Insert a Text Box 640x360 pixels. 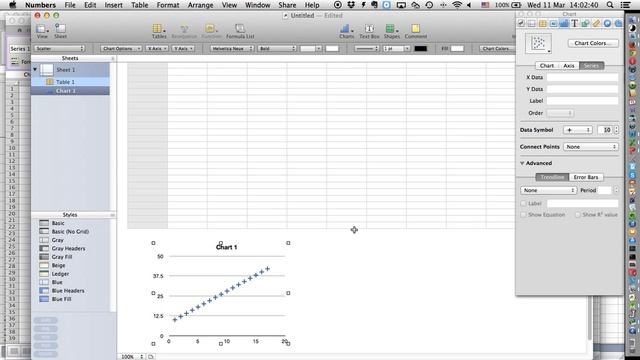click(369, 31)
